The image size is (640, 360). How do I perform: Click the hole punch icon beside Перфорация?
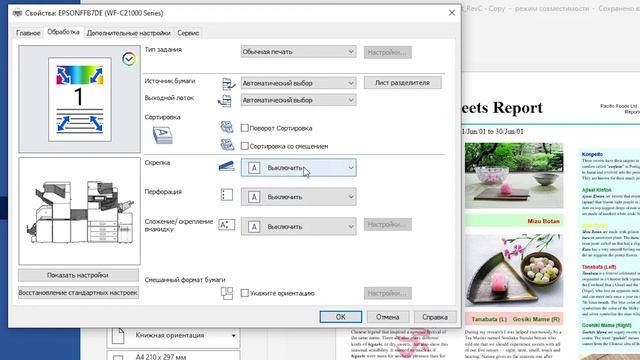pos(227,195)
